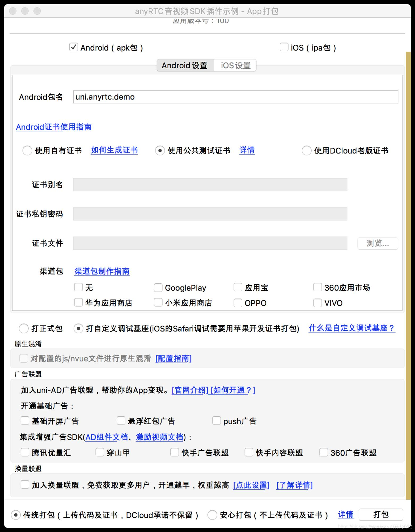Open the Android证书使用指南 link
The image size is (415, 532).
tap(54, 127)
